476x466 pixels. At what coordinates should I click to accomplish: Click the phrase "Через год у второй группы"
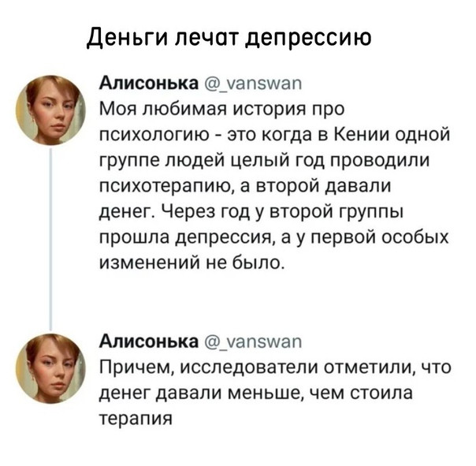282,211
